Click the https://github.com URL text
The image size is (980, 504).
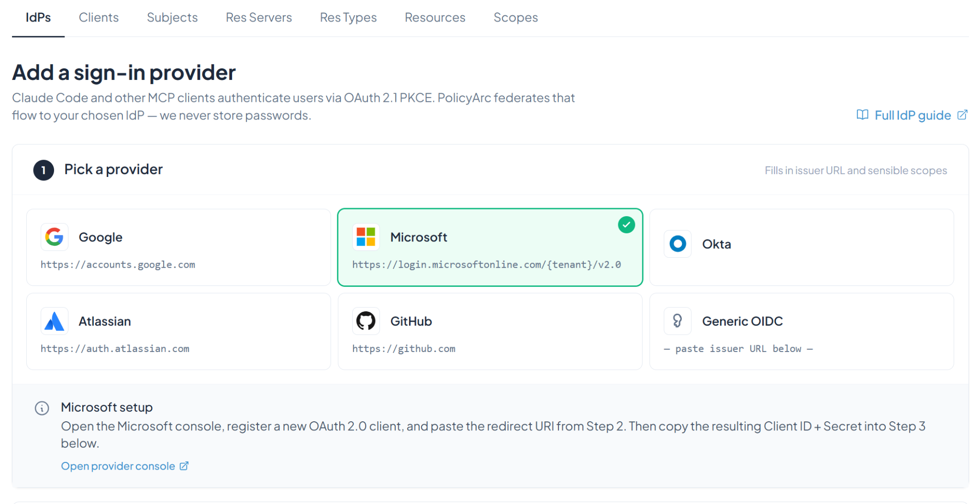(404, 349)
